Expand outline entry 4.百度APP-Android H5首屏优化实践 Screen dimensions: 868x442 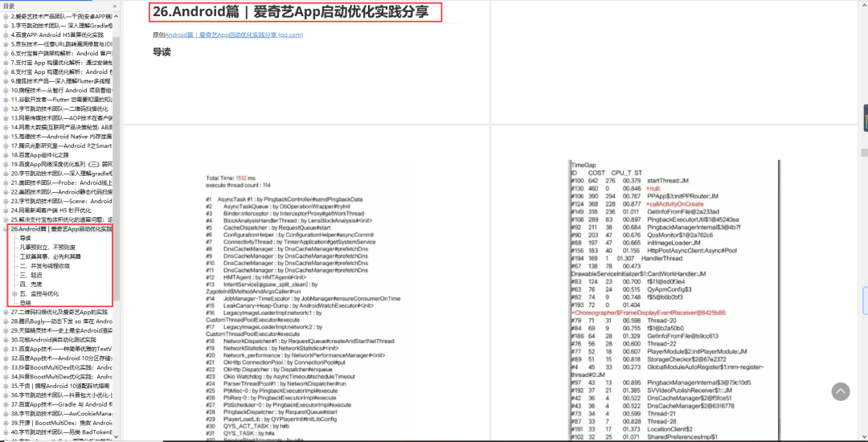coord(6,35)
